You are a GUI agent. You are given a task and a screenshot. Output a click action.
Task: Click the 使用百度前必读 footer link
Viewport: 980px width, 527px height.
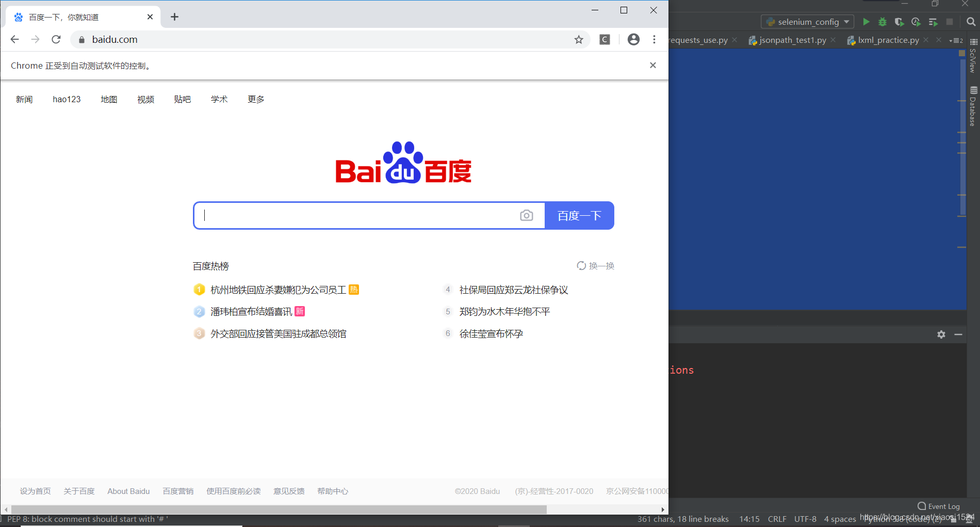point(234,491)
